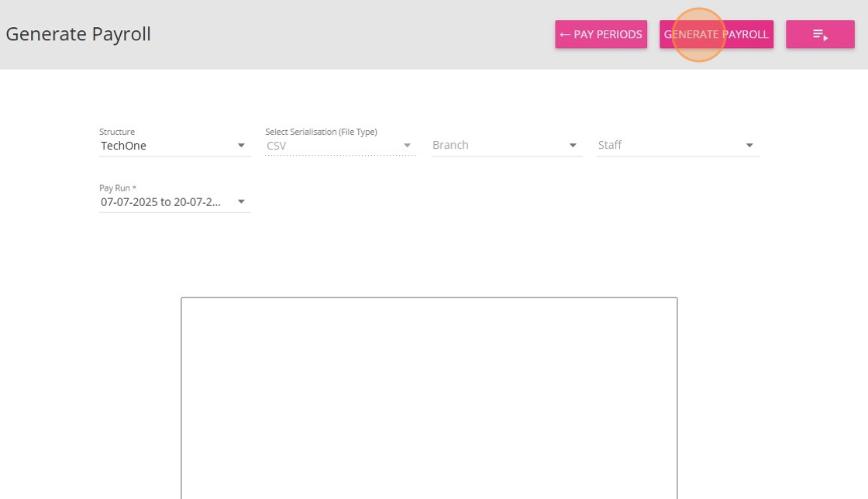Open the Structure dropdown showing TechOne
The width and height of the screenshot is (868, 499).
point(174,146)
